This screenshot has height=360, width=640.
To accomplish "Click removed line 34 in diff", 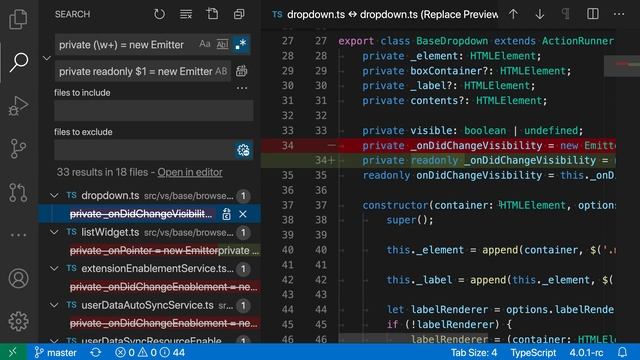I will 438,145.
